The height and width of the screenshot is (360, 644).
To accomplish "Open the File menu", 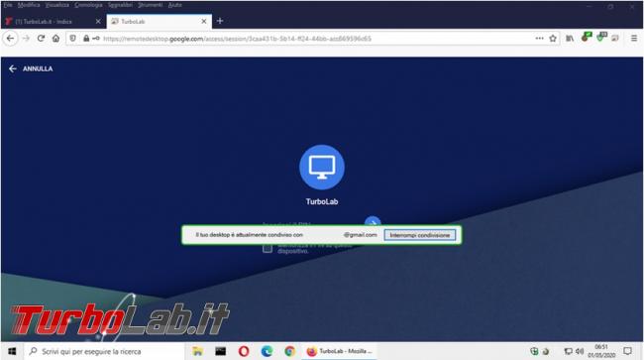I will [8, 5].
